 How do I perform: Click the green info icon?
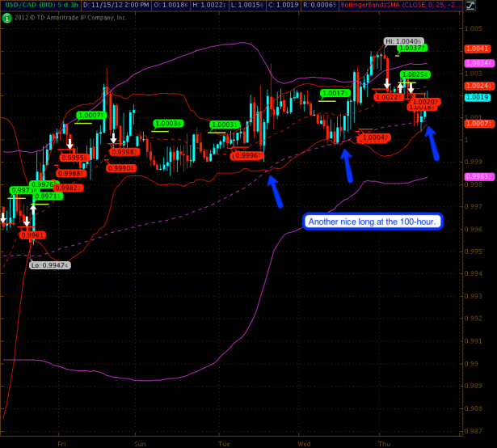(6, 18)
